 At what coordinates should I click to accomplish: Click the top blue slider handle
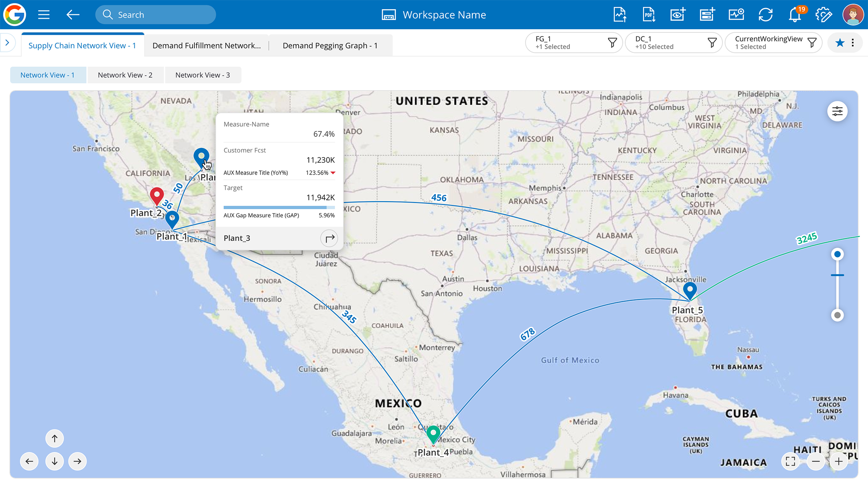[837, 254]
